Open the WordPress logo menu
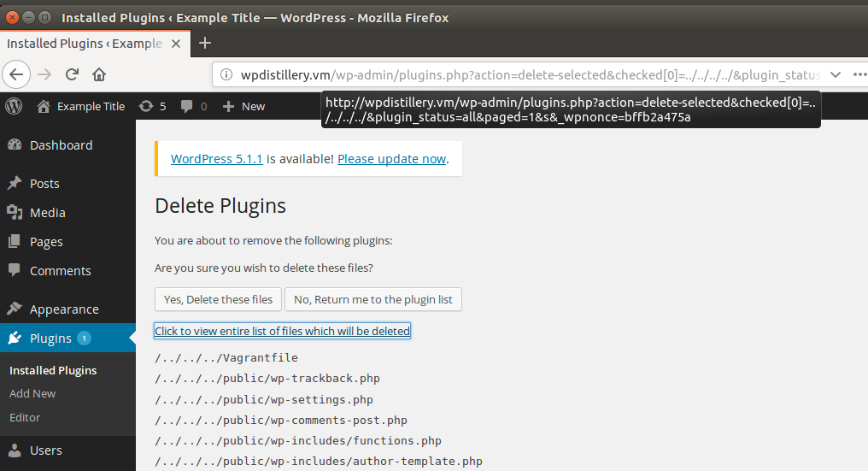This screenshot has height=471, width=868. [x=14, y=106]
